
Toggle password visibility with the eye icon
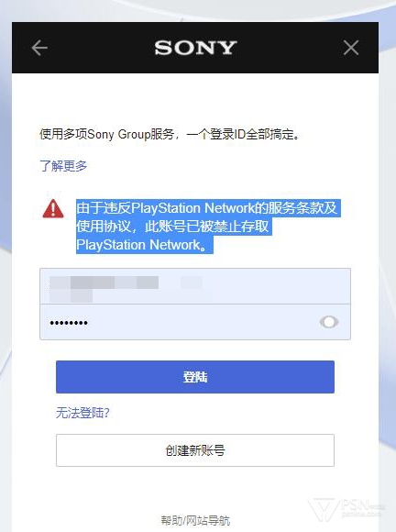pos(328,322)
